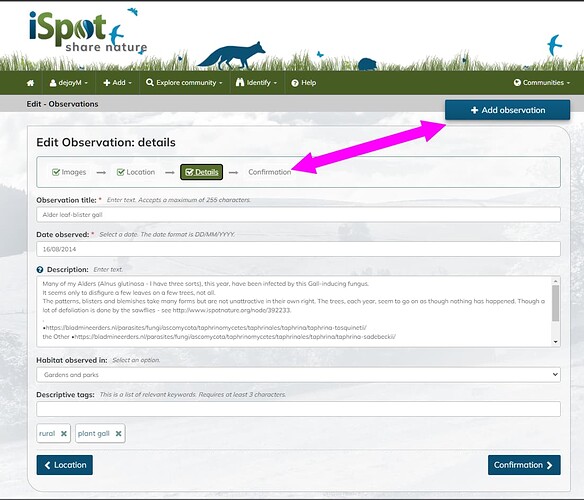Click the Observation title input field
Viewport: 584px width, 500px height.
click(x=298, y=215)
